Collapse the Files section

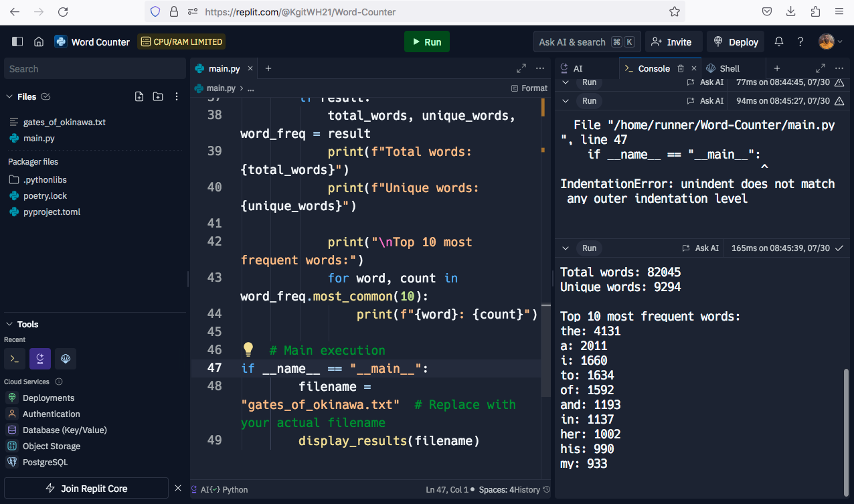click(9, 96)
